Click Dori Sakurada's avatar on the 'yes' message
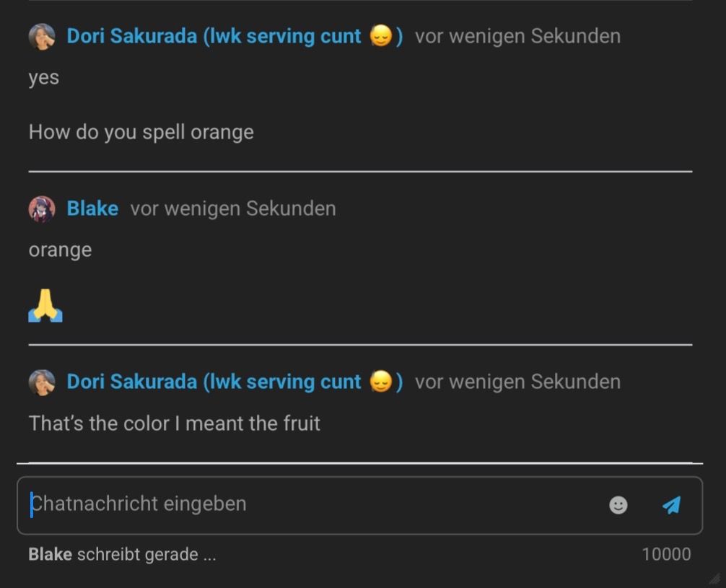Image resolution: width=726 pixels, height=588 pixels. [x=42, y=36]
